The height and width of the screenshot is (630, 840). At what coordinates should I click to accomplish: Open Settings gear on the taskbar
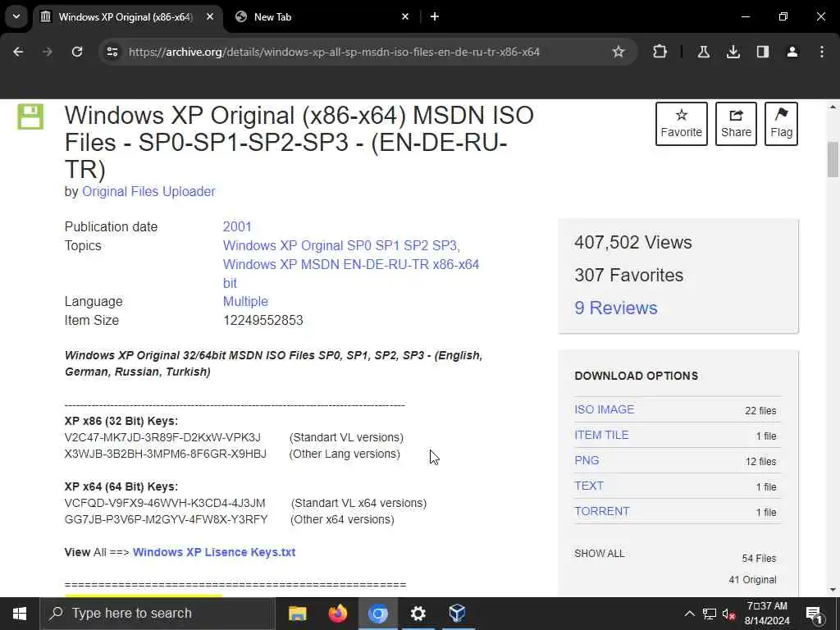pos(418,614)
